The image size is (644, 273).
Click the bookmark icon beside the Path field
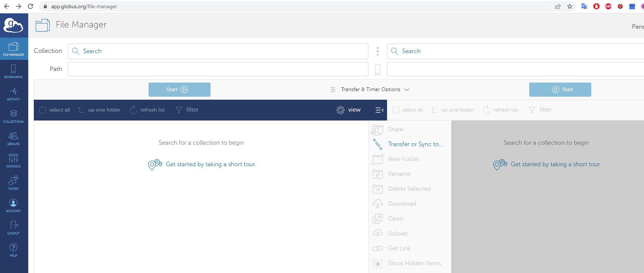378,70
